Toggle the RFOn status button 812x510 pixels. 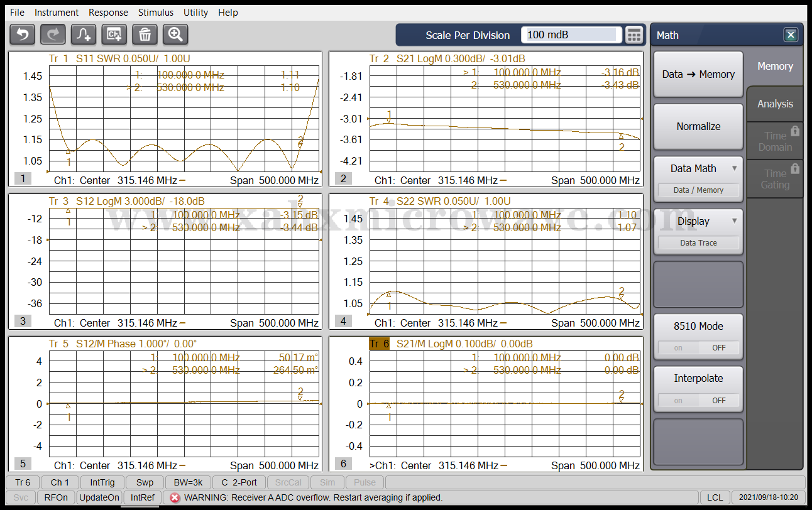coord(56,497)
